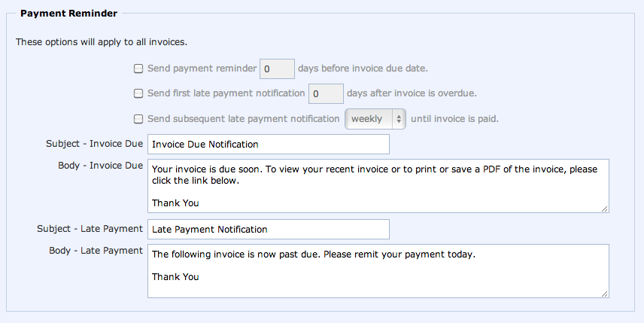Focus the Subject - Invoice Due text field
The height and width of the screenshot is (323, 644).
pos(269,144)
